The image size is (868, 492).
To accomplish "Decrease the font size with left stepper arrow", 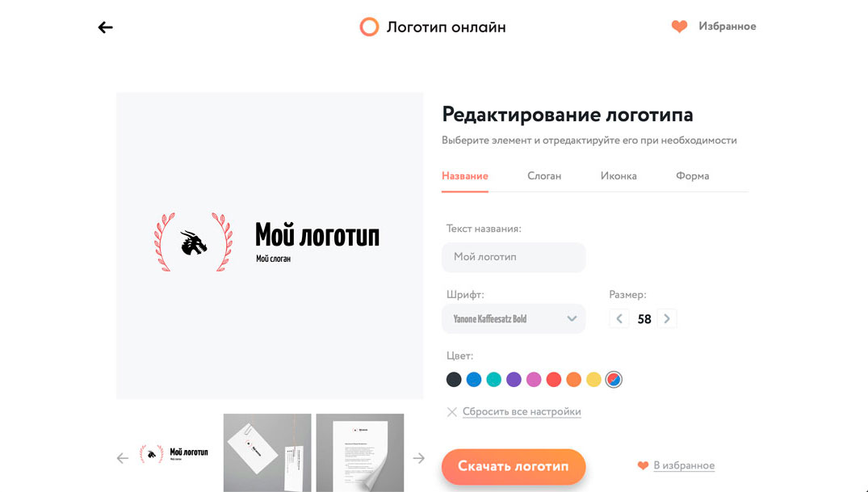I will (619, 318).
